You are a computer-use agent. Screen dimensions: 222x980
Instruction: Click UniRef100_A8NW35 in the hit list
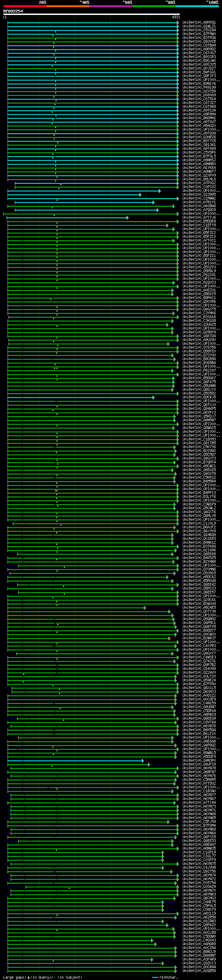pyautogui.click(x=199, y=848)
